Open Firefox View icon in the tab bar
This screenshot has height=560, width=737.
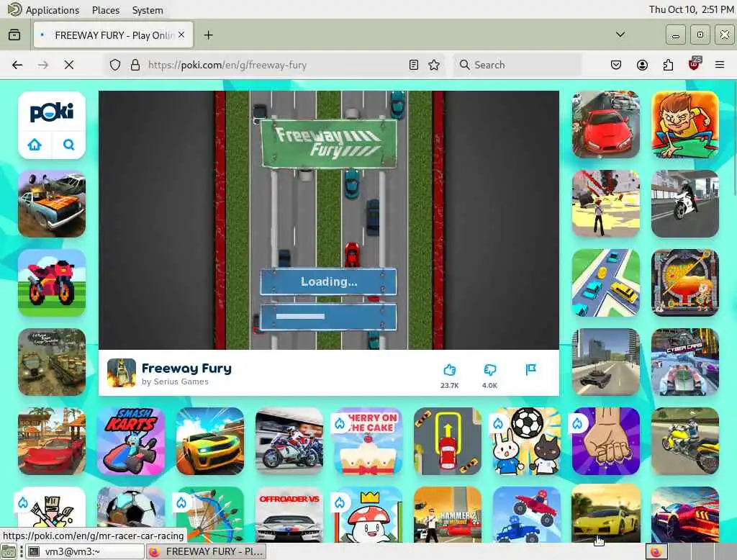coord(14,35)
